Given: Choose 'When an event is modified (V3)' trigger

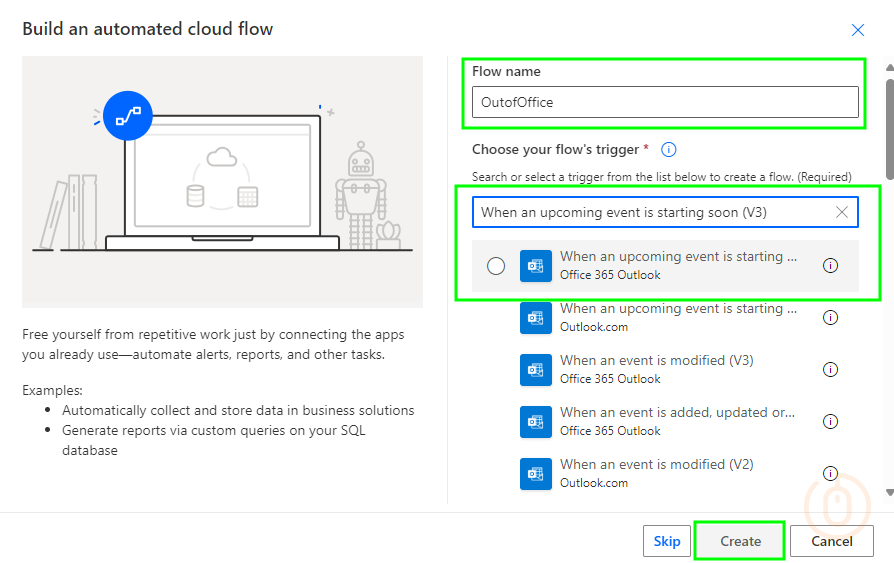Looking at the screenshot, I should 656,369.
